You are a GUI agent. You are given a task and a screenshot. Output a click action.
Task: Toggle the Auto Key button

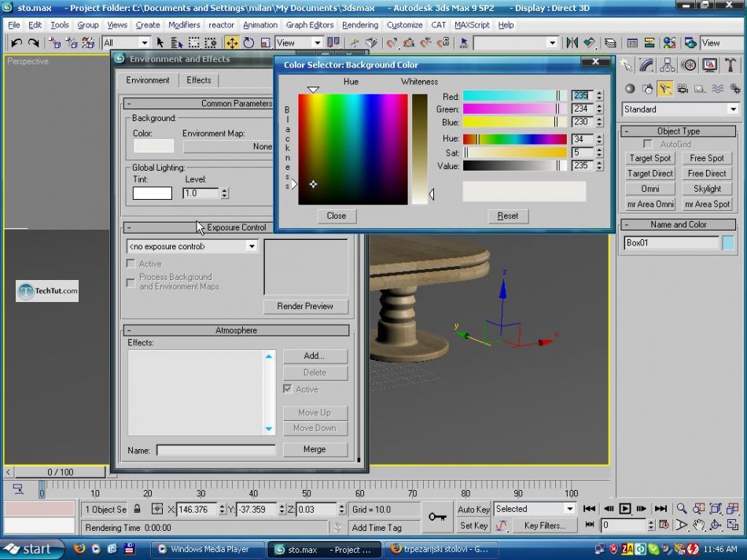tap(473, 509)
